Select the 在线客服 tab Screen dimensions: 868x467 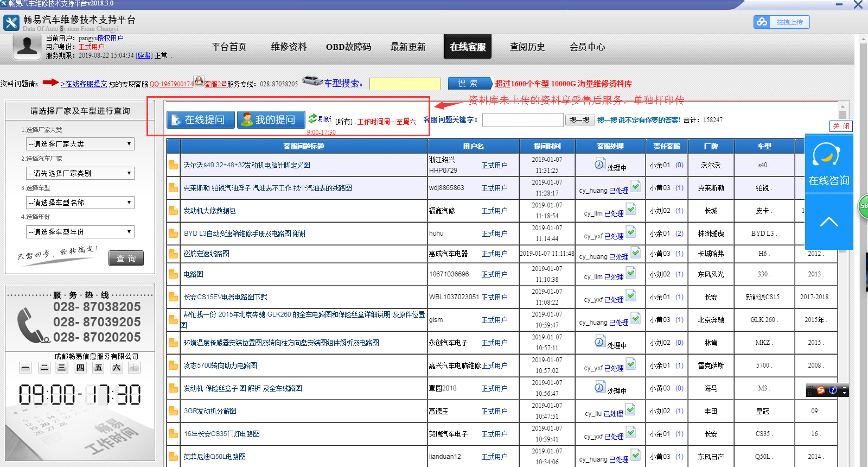[468, 47]
